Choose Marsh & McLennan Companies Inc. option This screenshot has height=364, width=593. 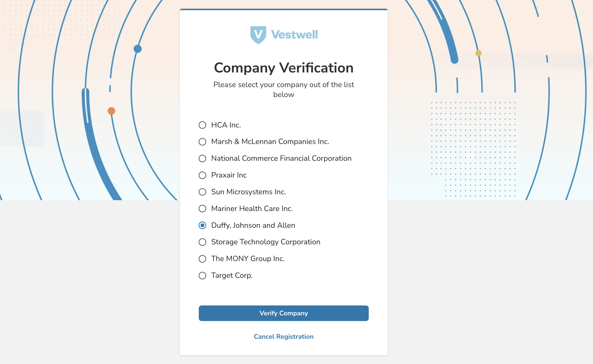point(202,142)
